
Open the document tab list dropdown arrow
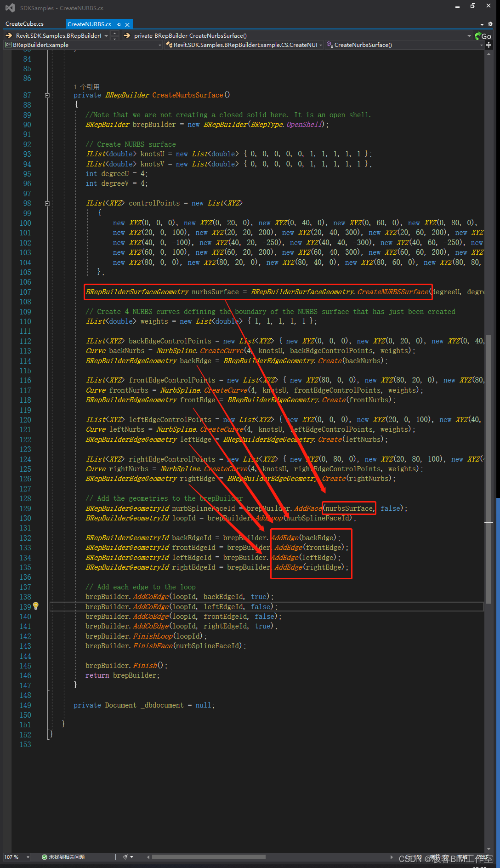click(482, 24)
